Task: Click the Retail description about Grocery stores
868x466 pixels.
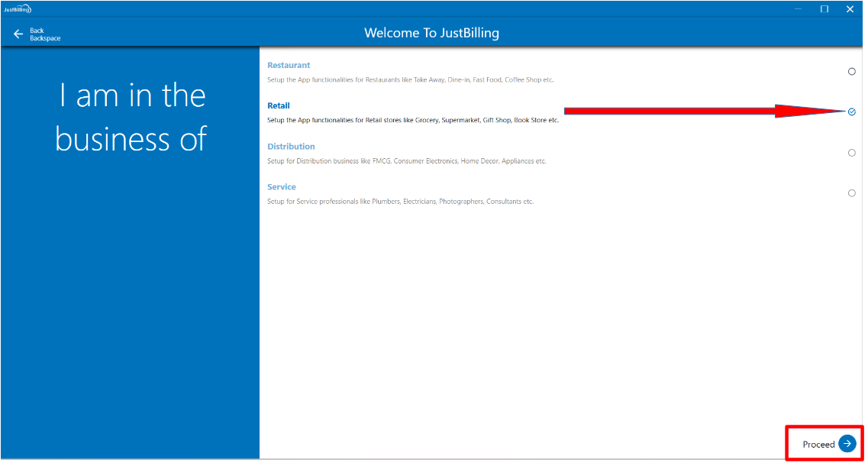Action: click(412, 120)
